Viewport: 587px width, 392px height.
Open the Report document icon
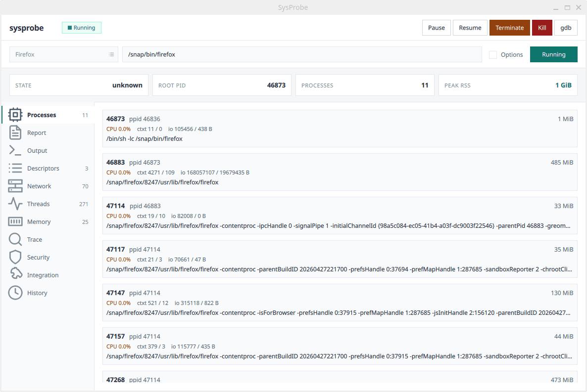click(15, 133)
